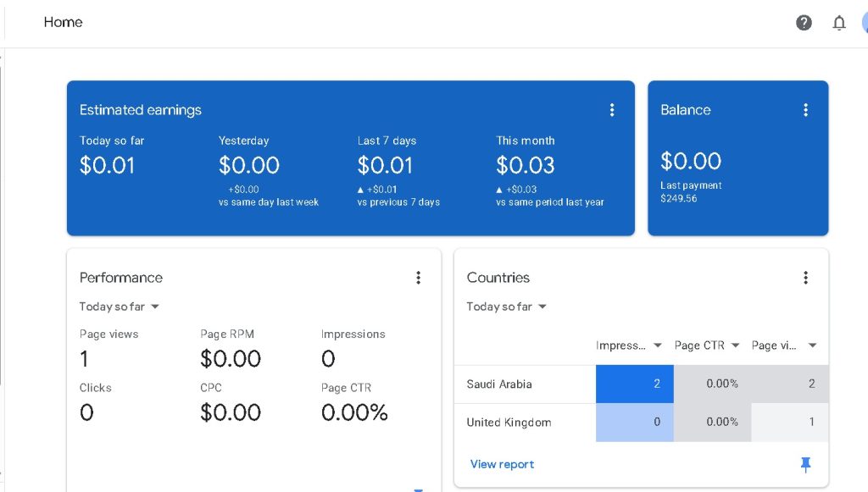Click the Home page title
Screen dimensions: 868x492
(64, 22)
